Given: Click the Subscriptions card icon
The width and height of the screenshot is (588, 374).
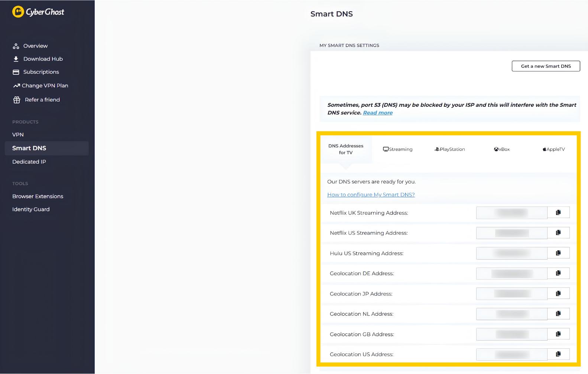Looking at the screenshot, I should [x=16, y=72].
